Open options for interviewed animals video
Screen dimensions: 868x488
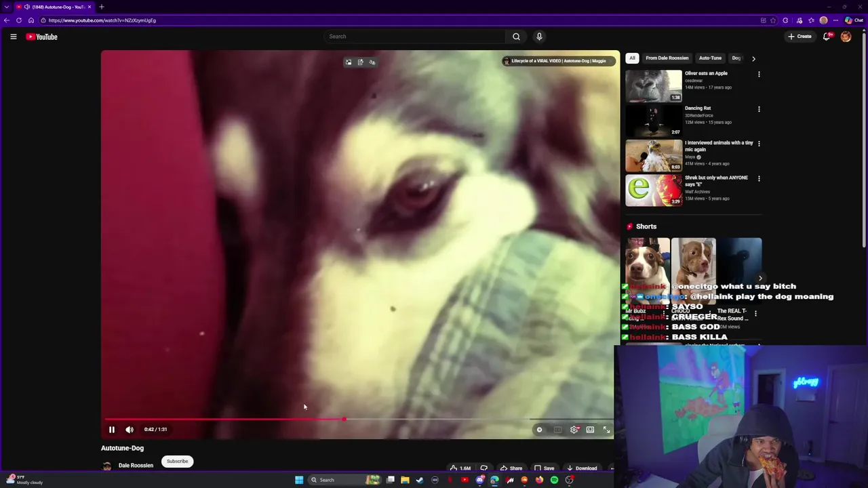(759, 144)
